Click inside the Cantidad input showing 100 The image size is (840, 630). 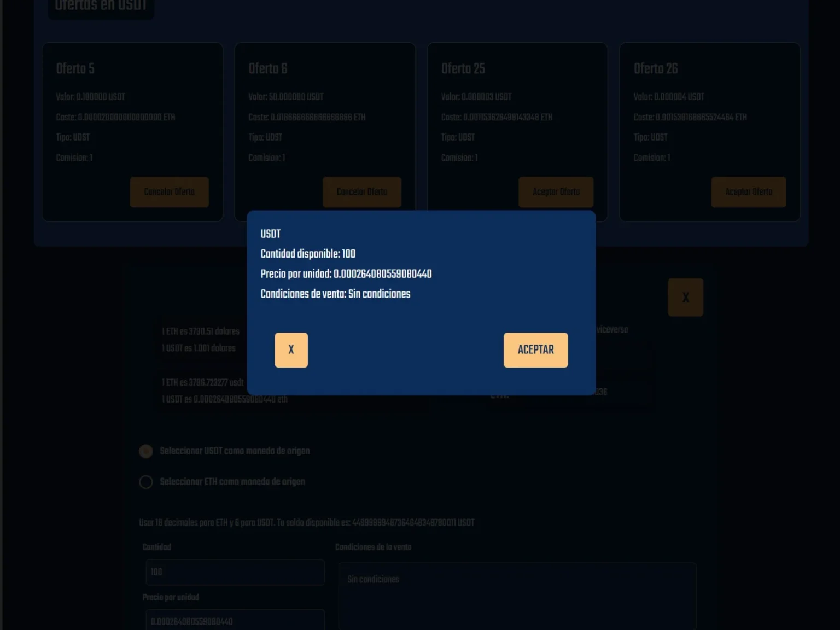234,572
